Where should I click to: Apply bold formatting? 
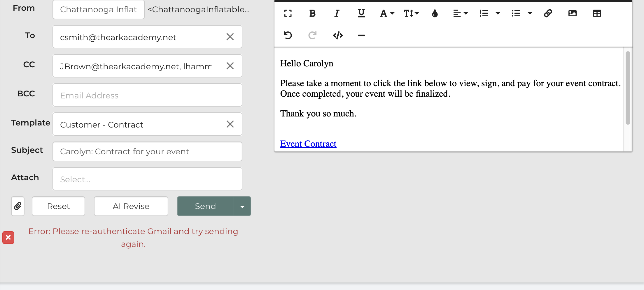pos(312,13)
